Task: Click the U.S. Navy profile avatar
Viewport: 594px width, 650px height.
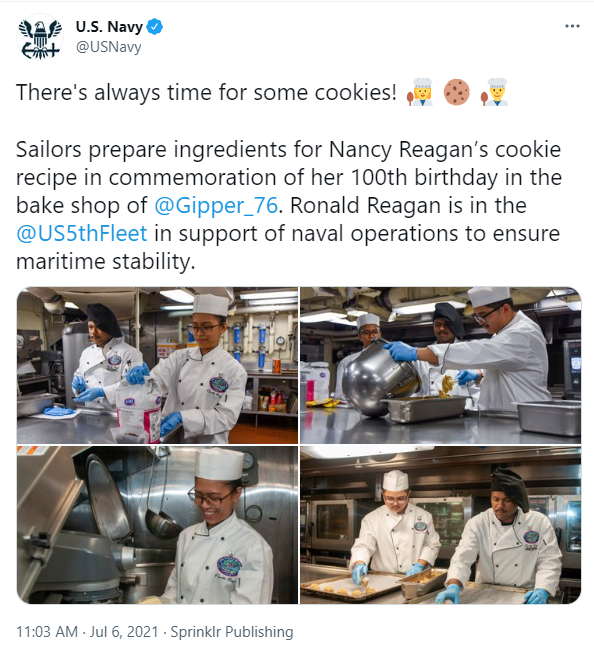Action: point(40,37)
